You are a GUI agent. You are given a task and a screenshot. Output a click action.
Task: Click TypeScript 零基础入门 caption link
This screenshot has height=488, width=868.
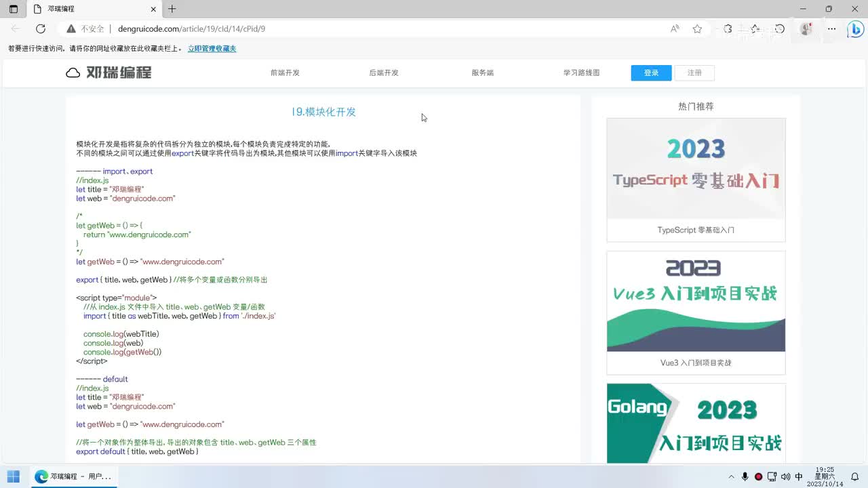[696, 230]
